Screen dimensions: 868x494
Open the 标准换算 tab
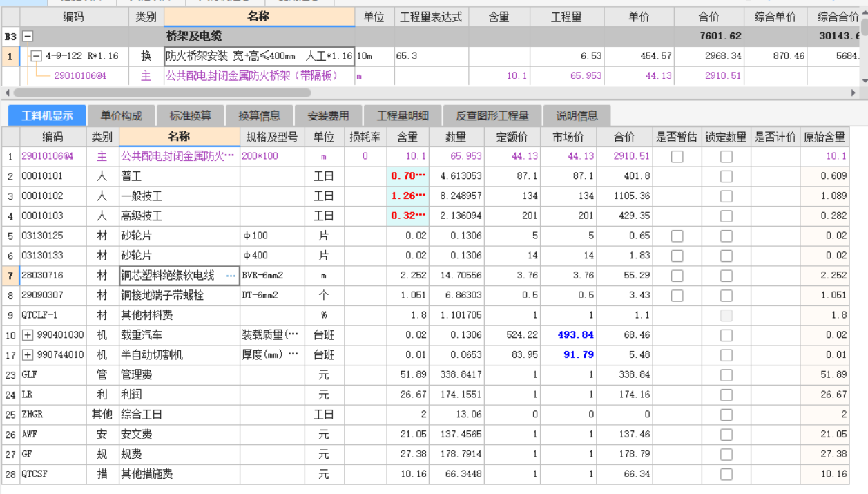coord(190,116)
